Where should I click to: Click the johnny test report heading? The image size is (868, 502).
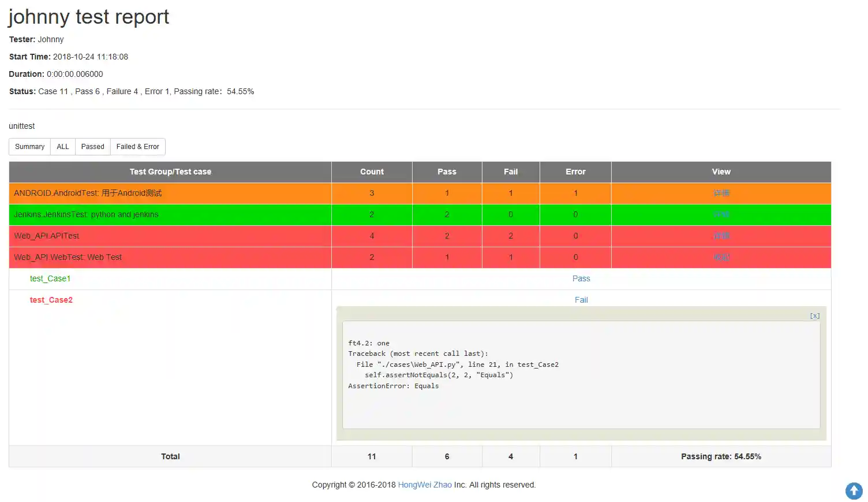89,17
